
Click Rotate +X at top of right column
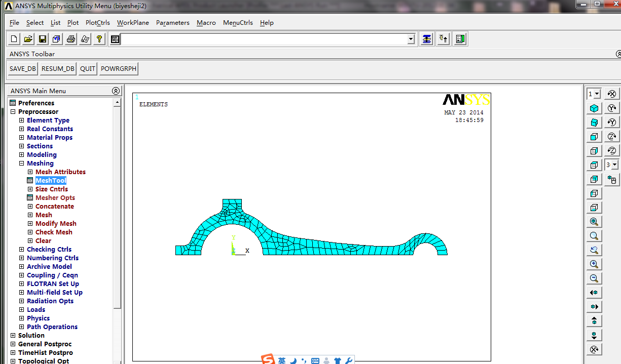coord(612,94)
